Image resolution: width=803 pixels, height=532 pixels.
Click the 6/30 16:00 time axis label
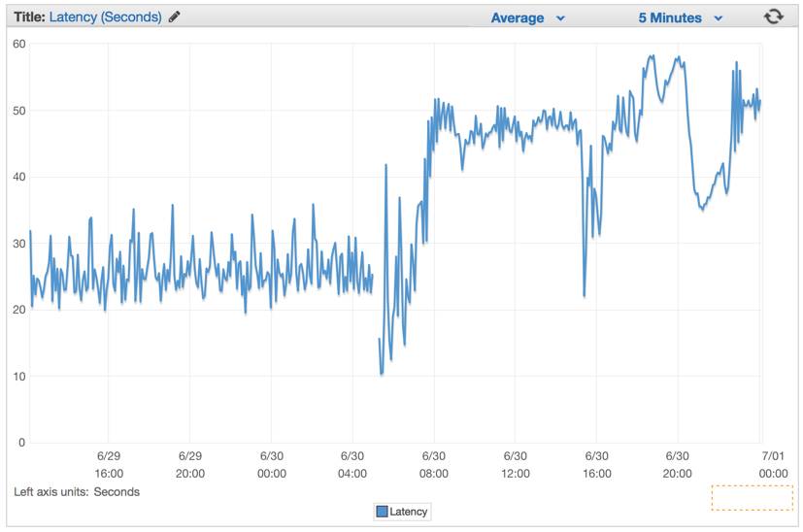(x=596, y=464)
